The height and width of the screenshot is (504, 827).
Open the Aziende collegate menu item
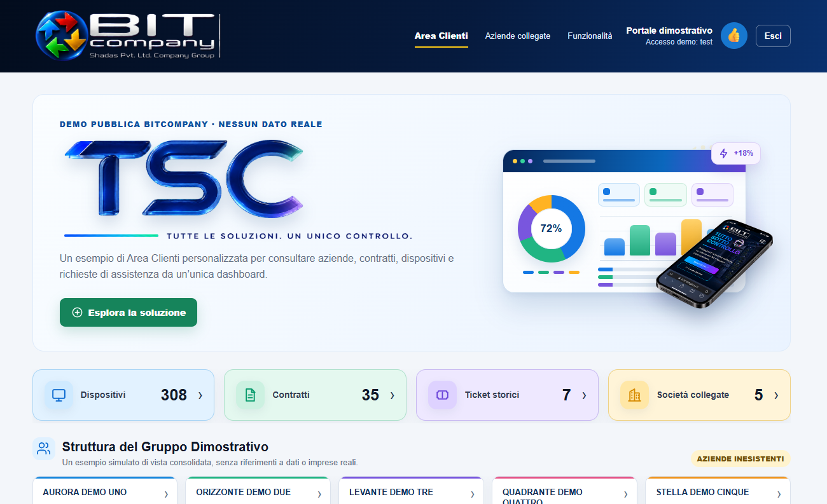coord(518,36)
